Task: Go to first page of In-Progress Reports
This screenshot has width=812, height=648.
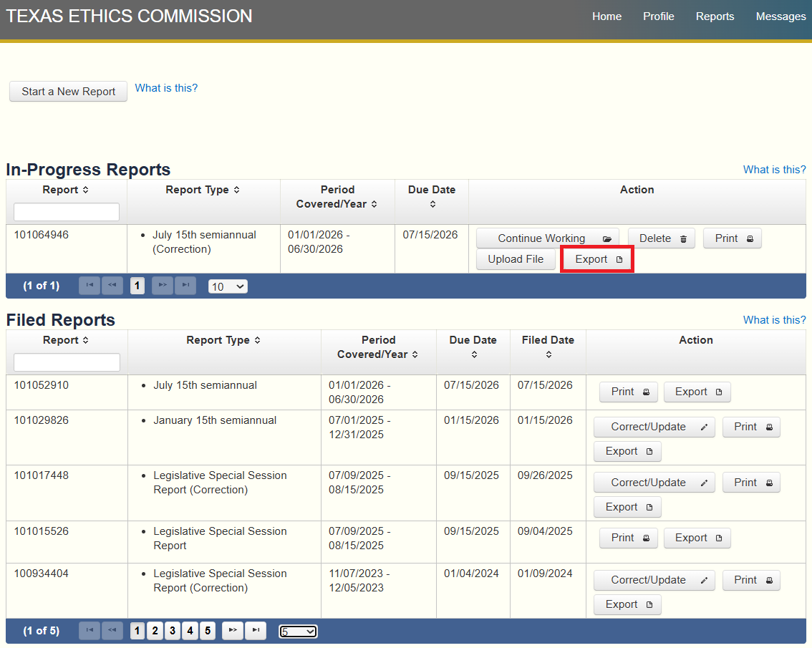Action: pyautogui.click(x=90, y=286)
